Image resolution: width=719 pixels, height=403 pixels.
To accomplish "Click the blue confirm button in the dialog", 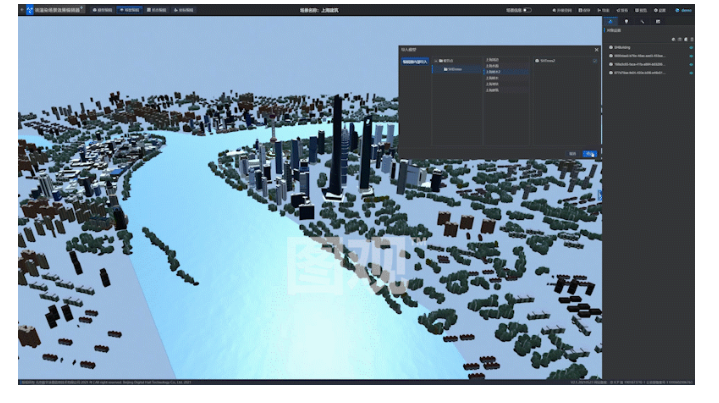I will tap(590, 154).
